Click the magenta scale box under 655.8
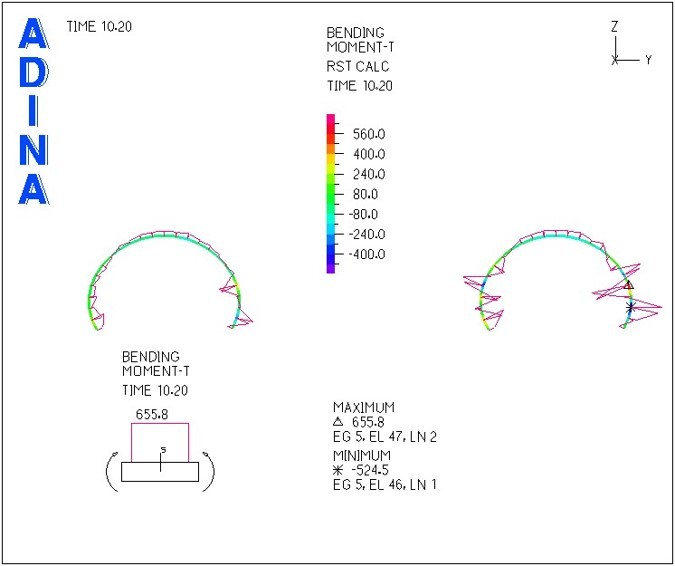Viewport: 675px width, 566px height. [160, 440]
